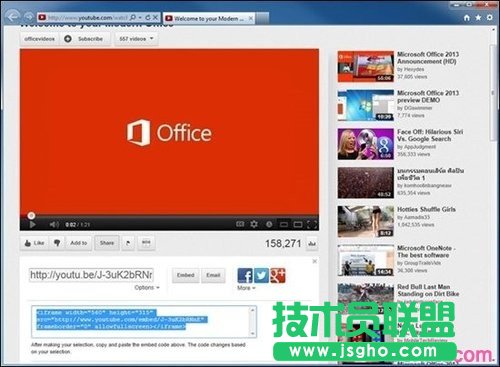Show video statistics chart icon
This screenshot has width=500, height=367.
[x=312, y=244]
